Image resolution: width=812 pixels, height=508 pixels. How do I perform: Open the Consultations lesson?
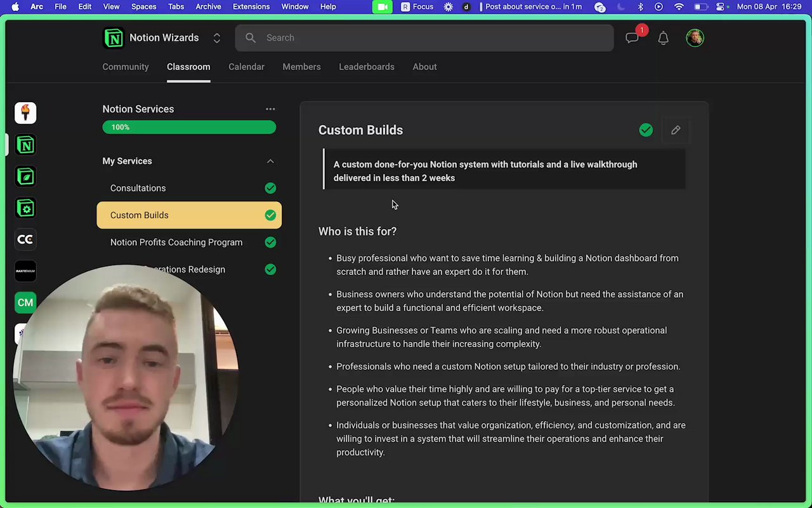[x=189, y=188]
